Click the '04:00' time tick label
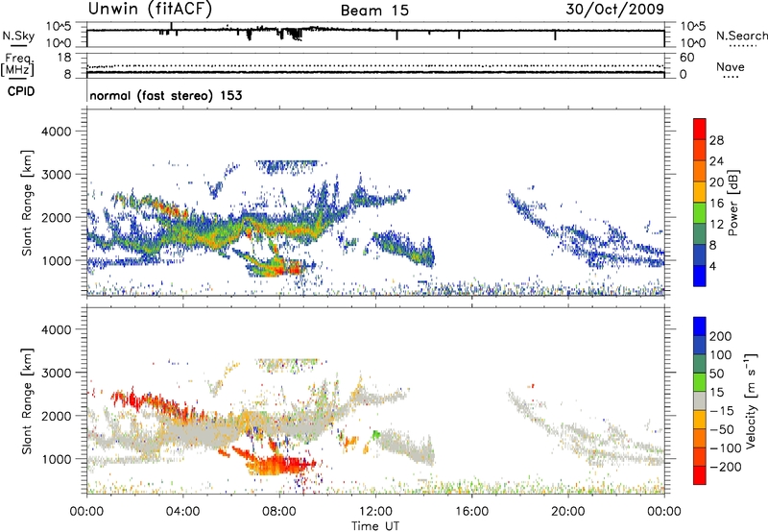Screen dimensions: 768x532 (183, 512)
